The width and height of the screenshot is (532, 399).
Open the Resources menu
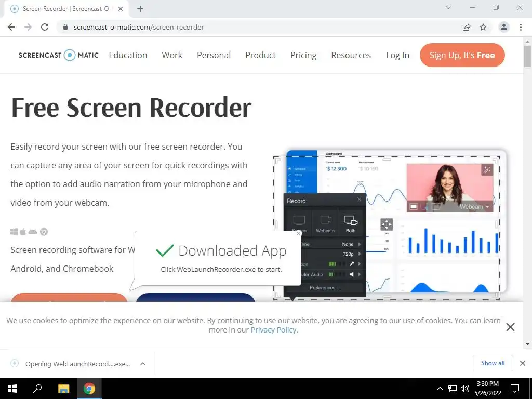click(351, 55)
